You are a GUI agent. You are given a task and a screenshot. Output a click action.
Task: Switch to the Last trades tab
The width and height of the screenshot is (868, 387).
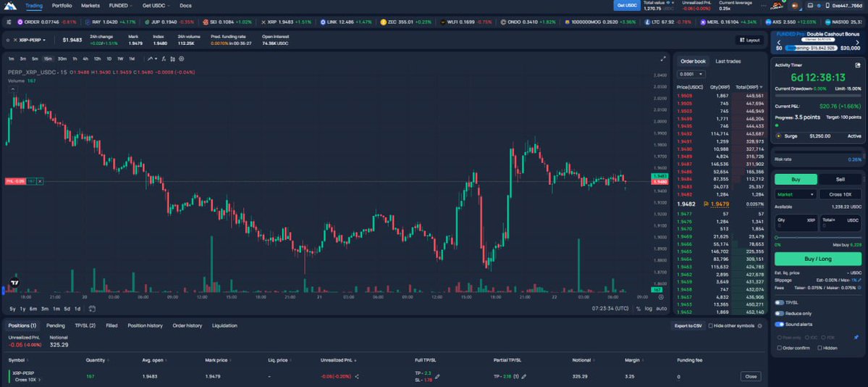[728, 61]
